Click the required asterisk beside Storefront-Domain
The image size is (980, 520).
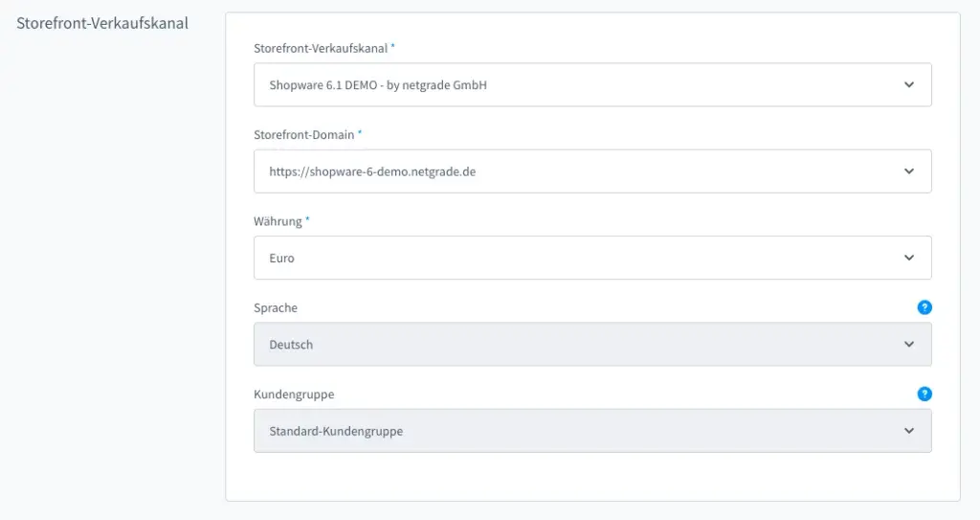tap(360, 134)
